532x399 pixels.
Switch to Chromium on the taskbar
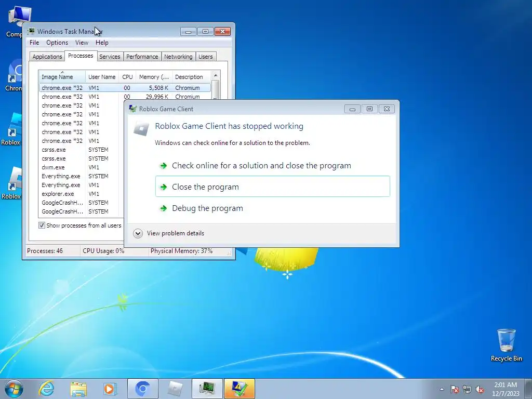[x=142, y=389]
